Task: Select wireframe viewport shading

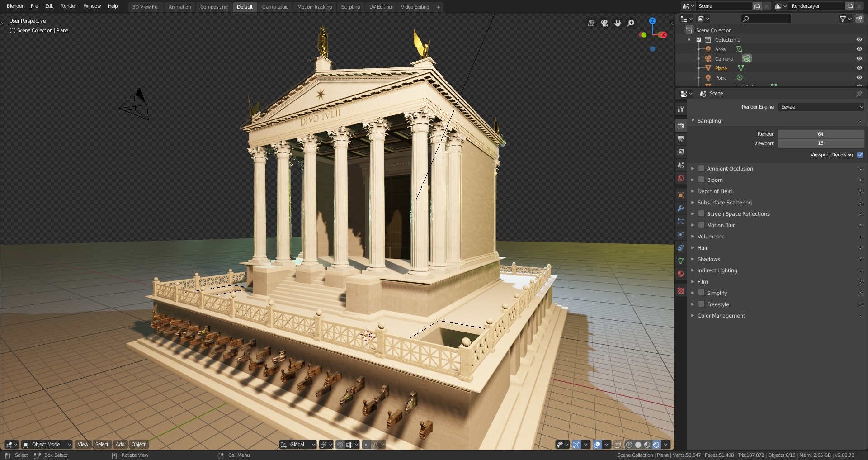Action: [629, 445]
